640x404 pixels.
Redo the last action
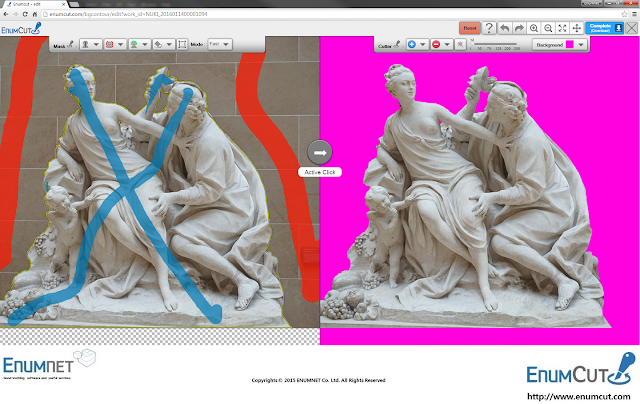(519, 28)
